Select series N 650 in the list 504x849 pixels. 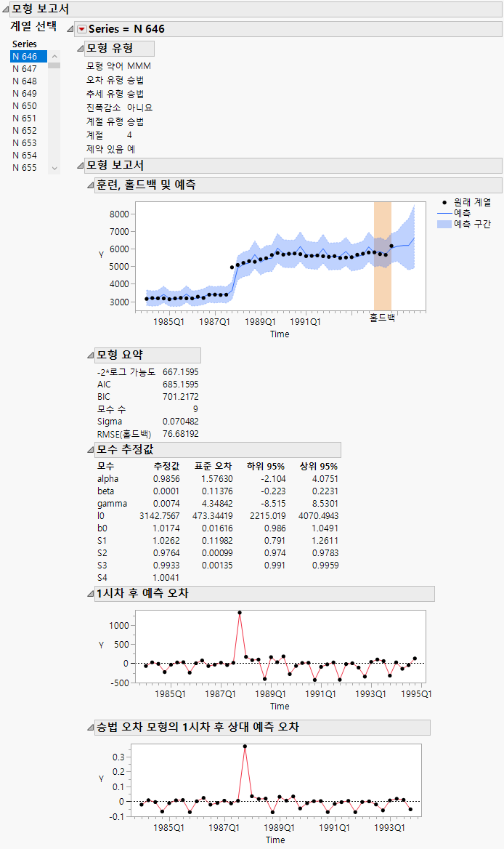pos(28,106)
